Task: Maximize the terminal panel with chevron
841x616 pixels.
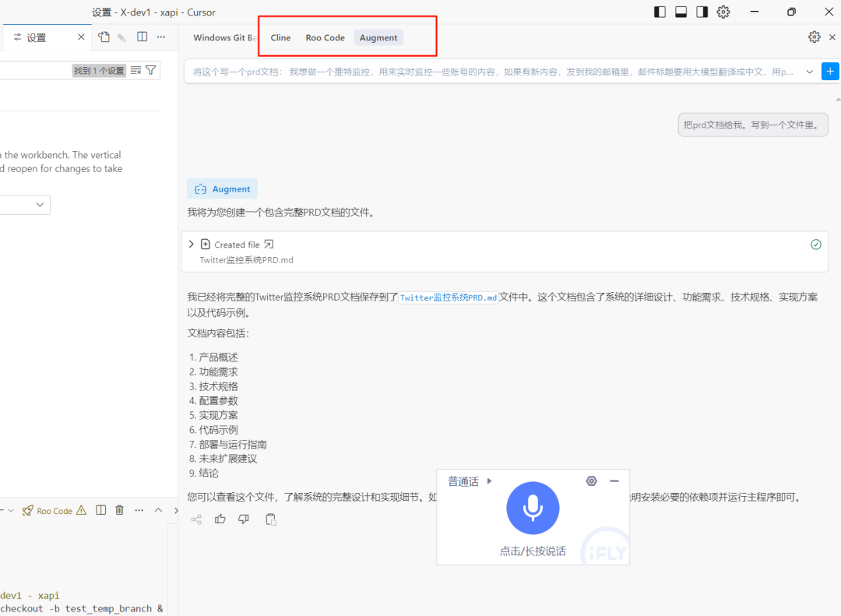Action: 158,510
